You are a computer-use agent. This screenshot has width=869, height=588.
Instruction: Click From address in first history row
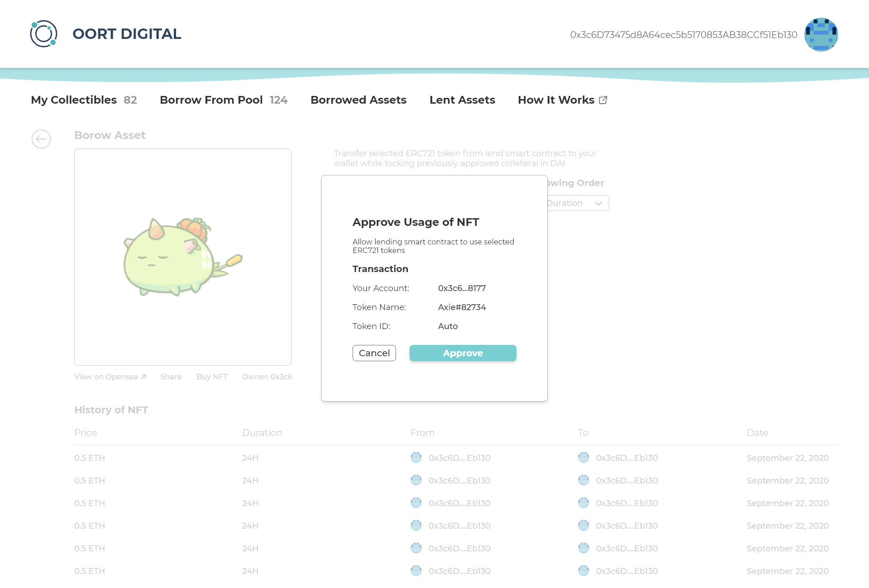pos(459,458)
